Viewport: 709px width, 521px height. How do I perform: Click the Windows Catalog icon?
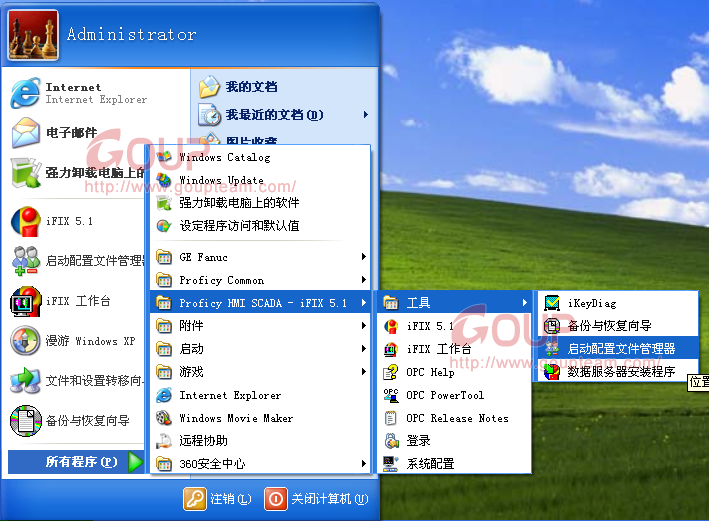(x=164, y=157)
